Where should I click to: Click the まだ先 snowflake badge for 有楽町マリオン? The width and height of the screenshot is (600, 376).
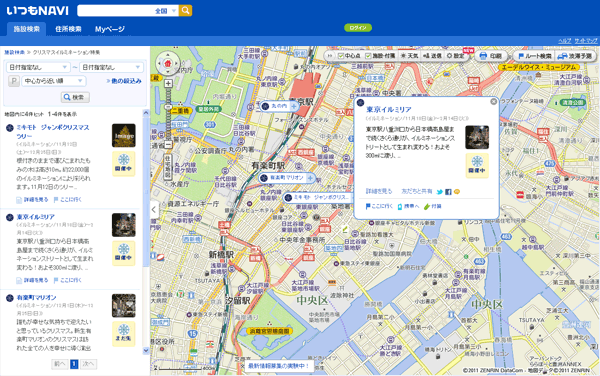(124, 334)
